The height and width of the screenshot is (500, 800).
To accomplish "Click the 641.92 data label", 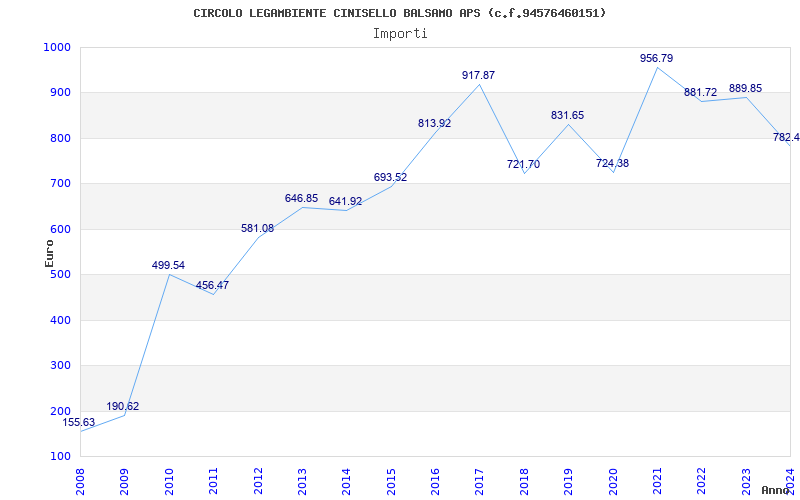I will [x=345, y=202].
